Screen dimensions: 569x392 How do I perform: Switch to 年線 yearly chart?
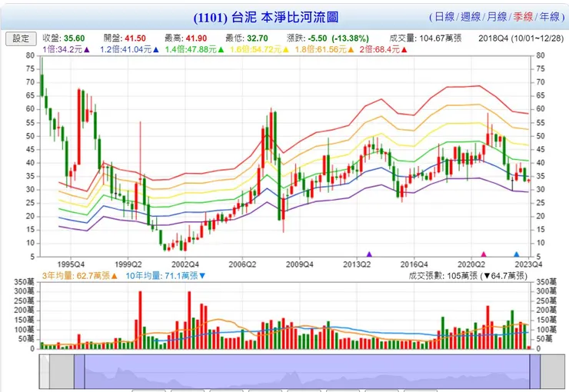point(550,17)
